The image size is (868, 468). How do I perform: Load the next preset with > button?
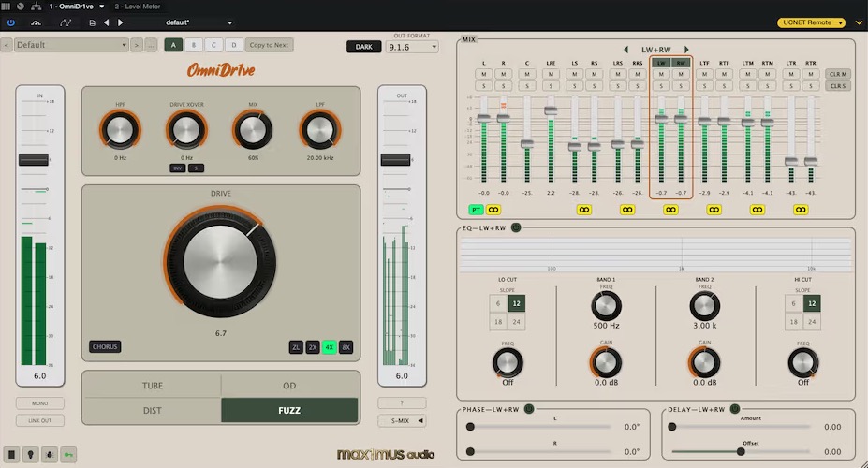(137, 45)
